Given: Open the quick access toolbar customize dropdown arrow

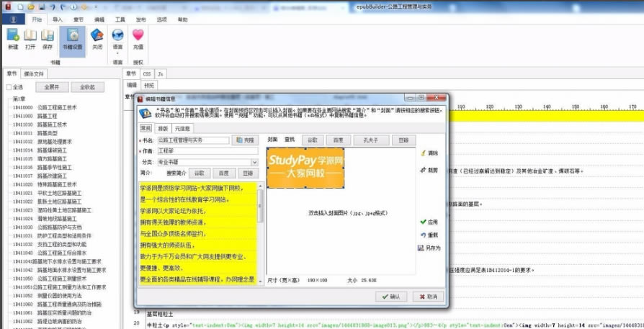Looking at the screenshot, I should 95,7.
